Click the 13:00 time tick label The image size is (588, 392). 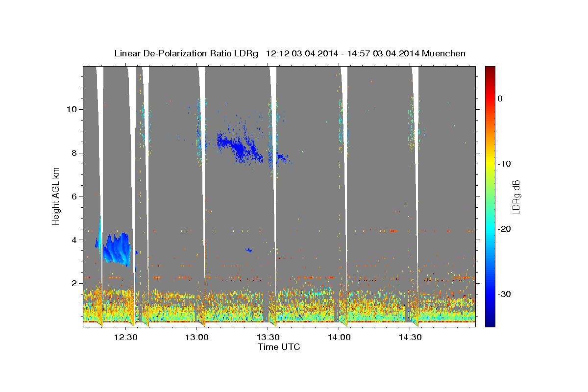(197, 337)
